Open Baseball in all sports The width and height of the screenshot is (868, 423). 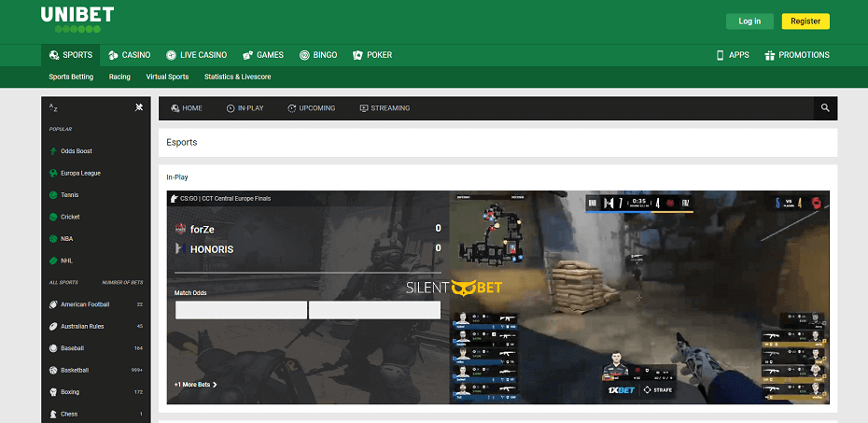96,348
